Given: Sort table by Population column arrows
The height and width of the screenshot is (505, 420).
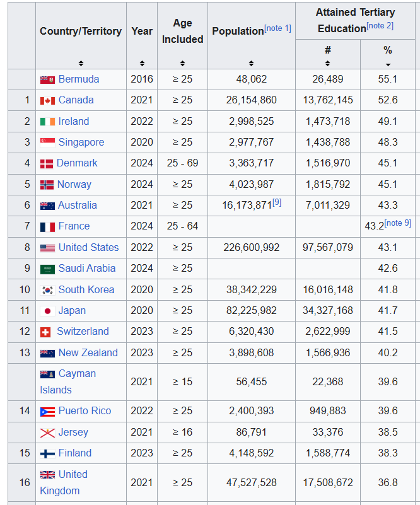Looking at the screenshot, I should 251,63.
